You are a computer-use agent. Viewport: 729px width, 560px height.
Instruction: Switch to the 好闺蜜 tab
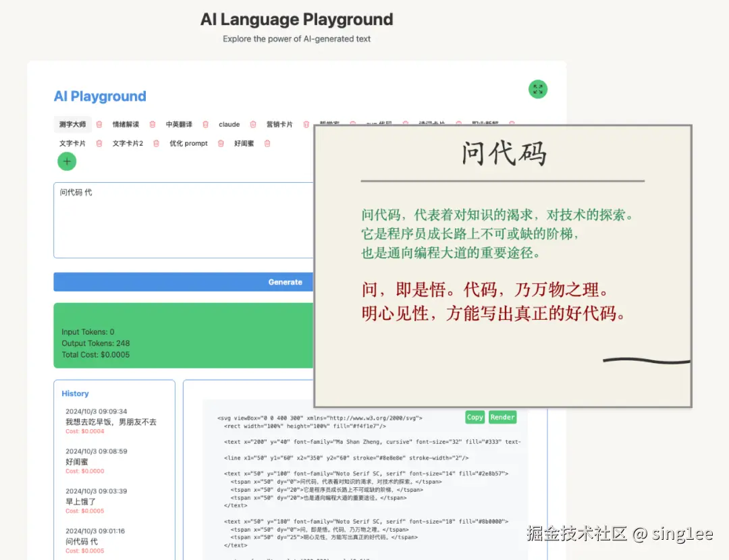(x=244, y=144)
